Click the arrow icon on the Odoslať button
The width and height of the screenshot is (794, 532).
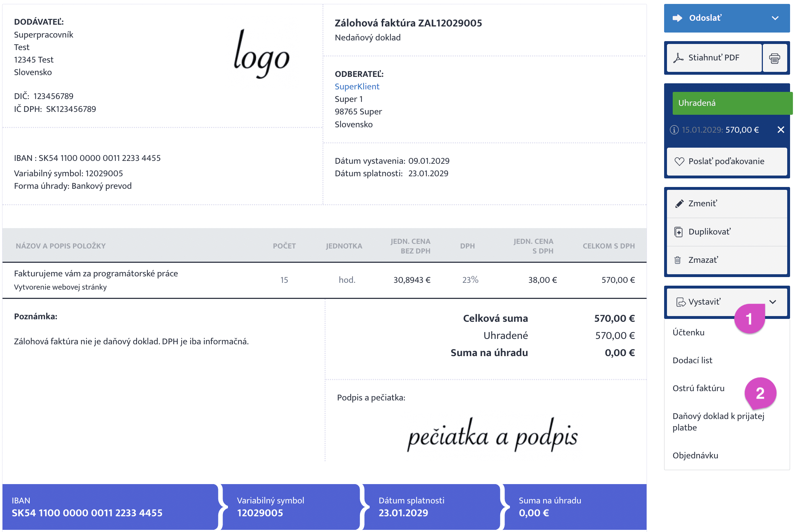[x=677, y=18]
